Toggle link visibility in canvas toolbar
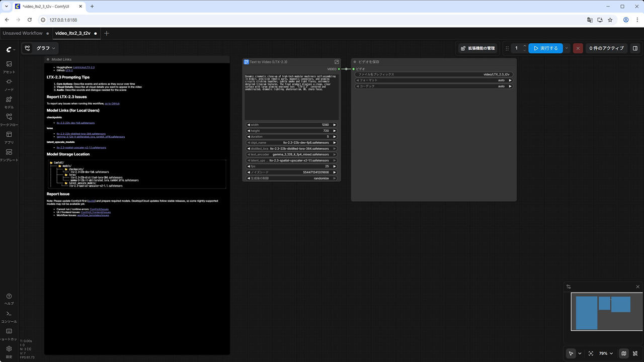Viewport: 644px width, 362px height. click(x=635, y=353)
